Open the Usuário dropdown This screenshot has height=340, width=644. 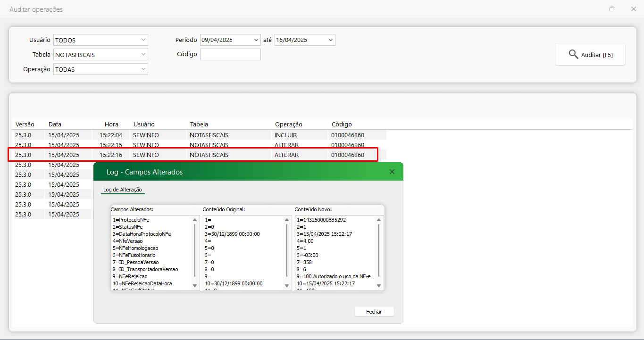point(143,40)
